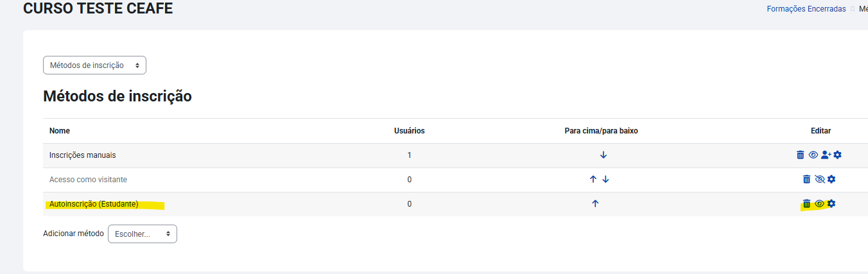Screen dimensions: 868x274
Task: Open the Métodos de inscrição dropdown
Action: coord(94,65)
